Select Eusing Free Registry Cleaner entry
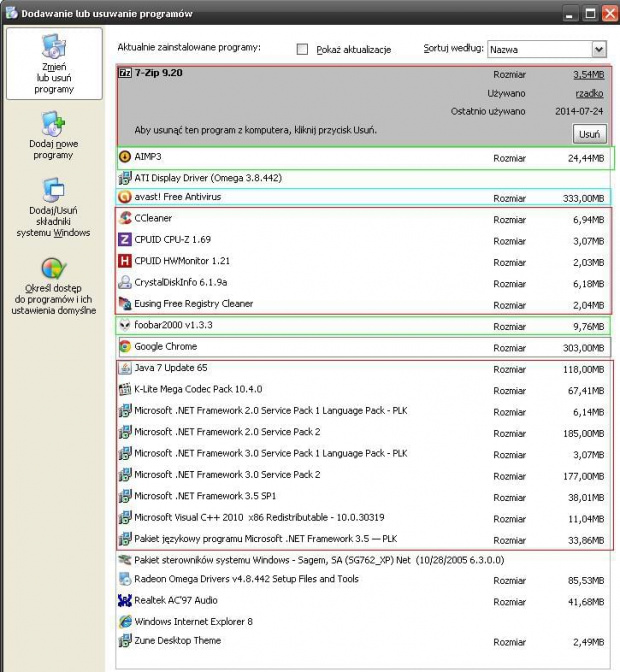 (364, 304)
